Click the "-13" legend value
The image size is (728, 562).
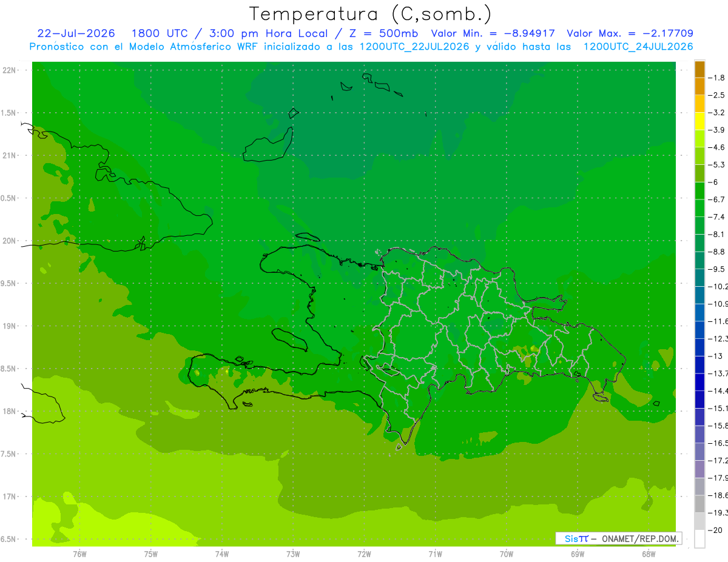click(716, 356)
